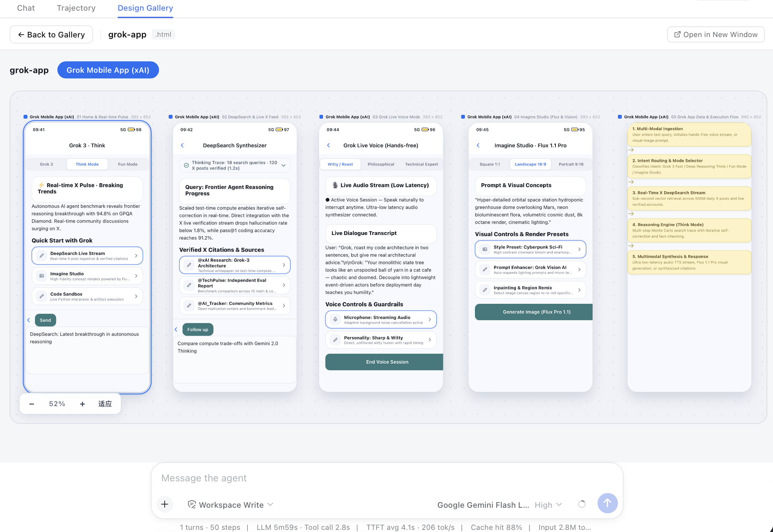Click the 适应 fit-to-screen button
The height and width of the screenshot is (532, 773).
(x=105, y=404)
